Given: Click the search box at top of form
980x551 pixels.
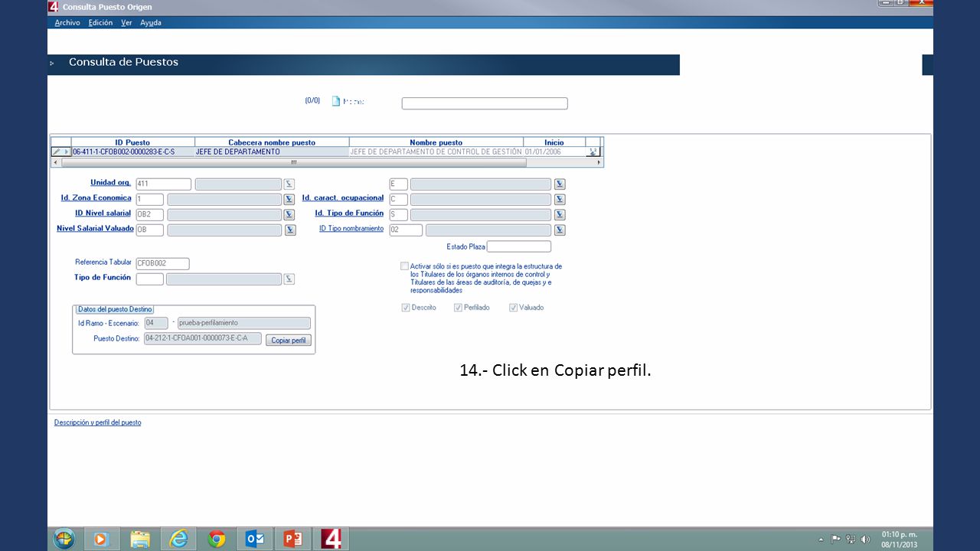Looking at the screenshot, I should 485,103.
